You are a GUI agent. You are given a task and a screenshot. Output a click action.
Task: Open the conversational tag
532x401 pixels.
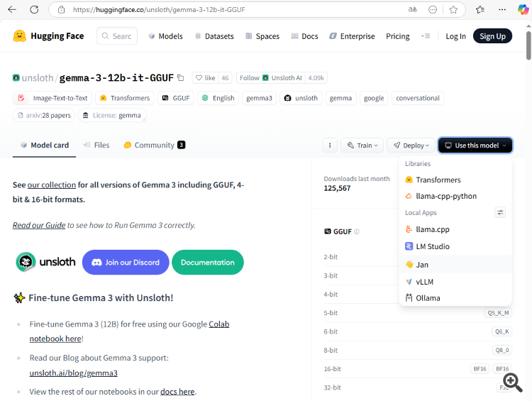pyautogui.click(x=418, y=98)
